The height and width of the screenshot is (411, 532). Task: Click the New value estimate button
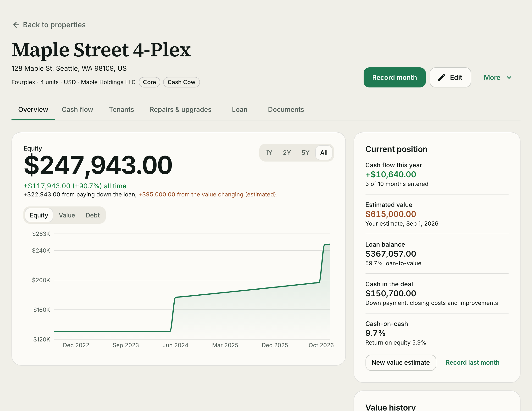[401, 362]
